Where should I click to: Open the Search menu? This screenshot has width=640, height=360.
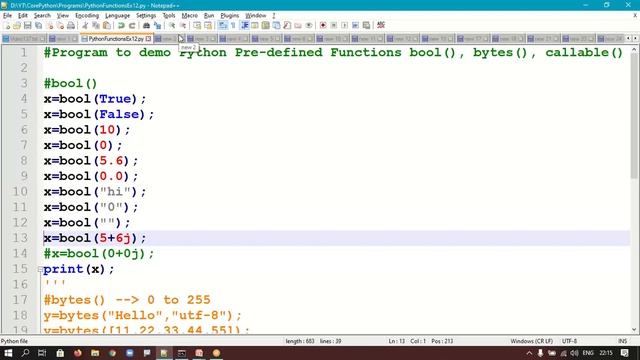click(42, 16)
